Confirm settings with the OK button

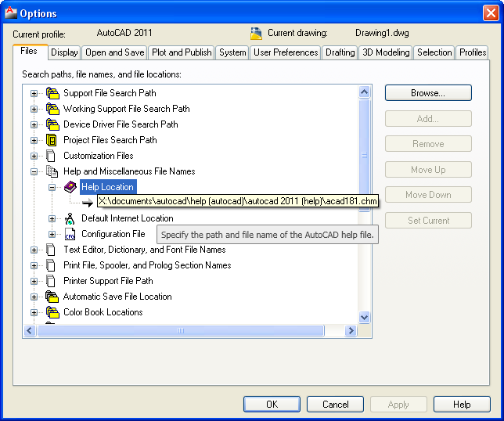(272, 405)
